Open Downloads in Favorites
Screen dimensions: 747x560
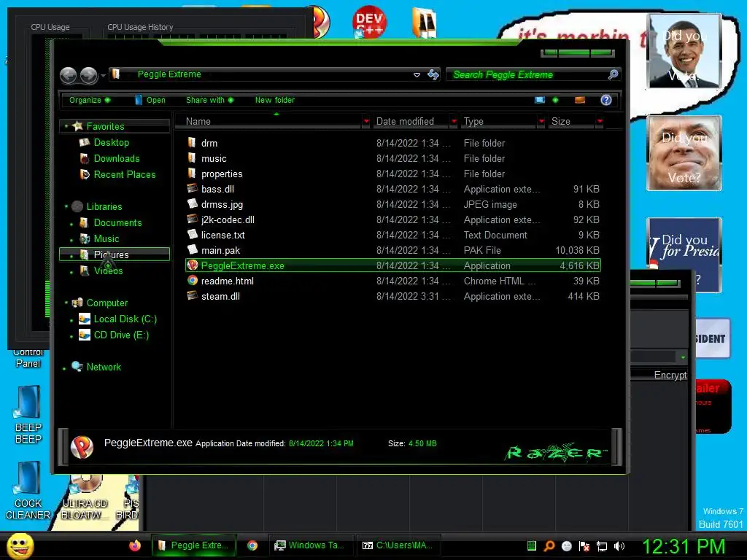(x=116, y=158)
